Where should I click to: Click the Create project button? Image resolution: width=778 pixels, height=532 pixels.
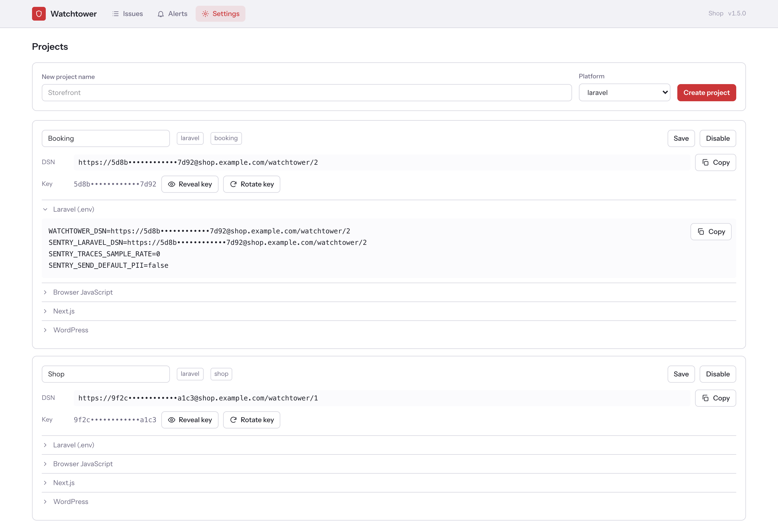coord(707,93)
